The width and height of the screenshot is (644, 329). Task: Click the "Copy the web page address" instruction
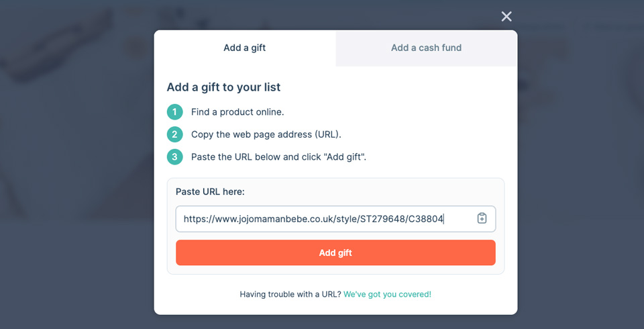click(x=266, y=134)
